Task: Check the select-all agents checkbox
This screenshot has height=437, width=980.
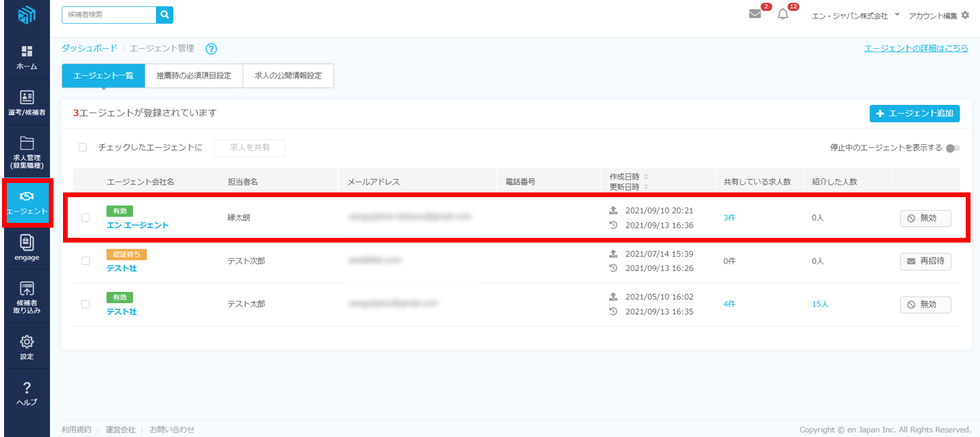Action: [83, 148]
